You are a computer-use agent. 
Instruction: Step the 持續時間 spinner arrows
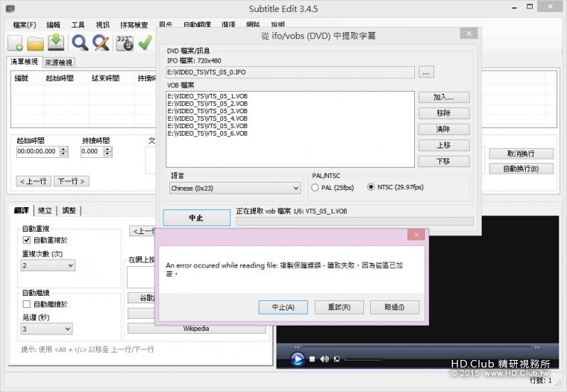click(x=107, y=151)
